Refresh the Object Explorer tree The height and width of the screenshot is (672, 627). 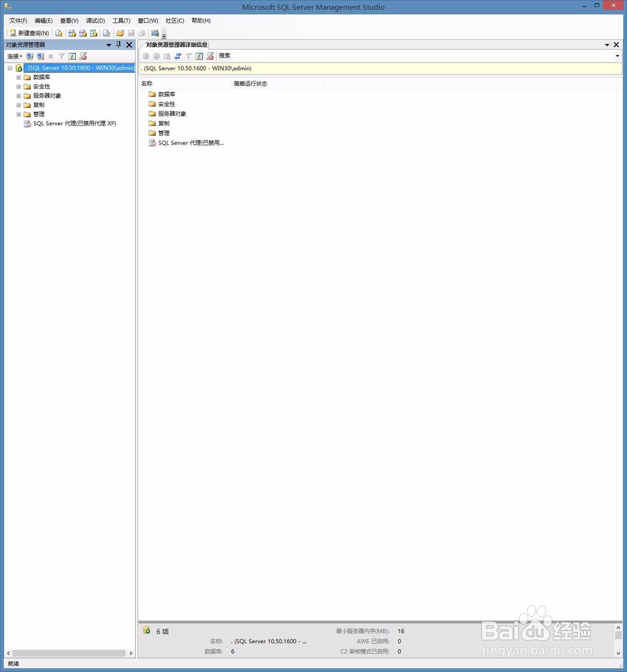[73, 56]
